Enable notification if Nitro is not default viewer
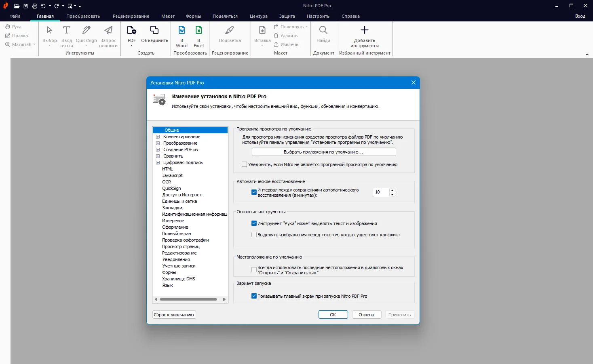Screen dimensions: 593x364 click(x=244, y=164)
